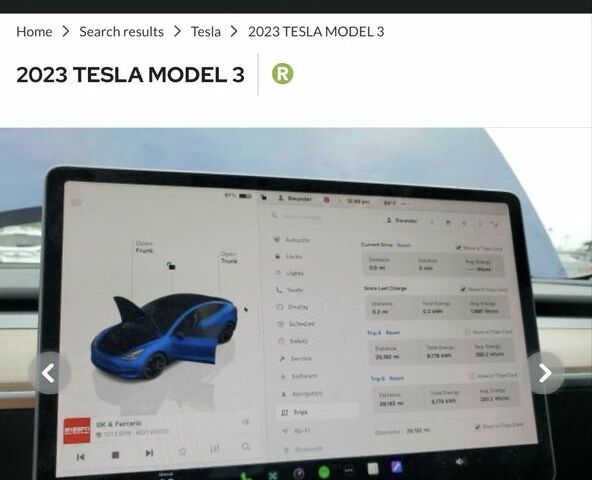This screenshot has height=480, width=592.
Task: Favorite the station with the star icon
Action: [x=182, y=451]
